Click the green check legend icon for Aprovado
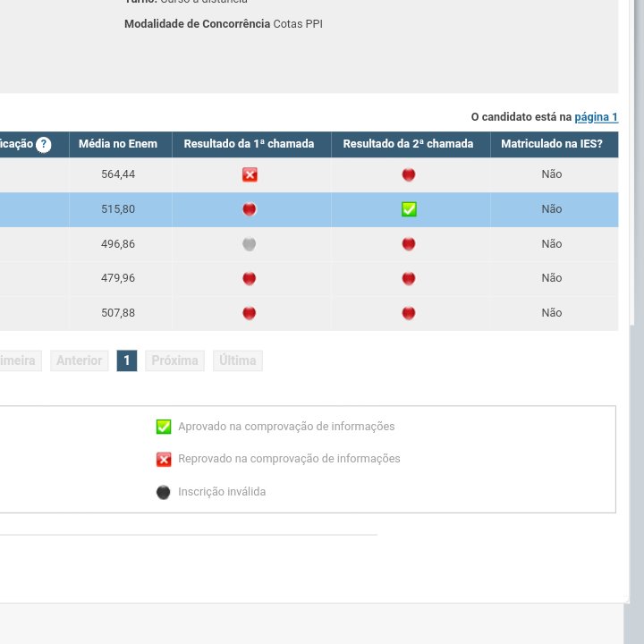The width and height of the screenshot is (644, 644). [x=164, y=427]
